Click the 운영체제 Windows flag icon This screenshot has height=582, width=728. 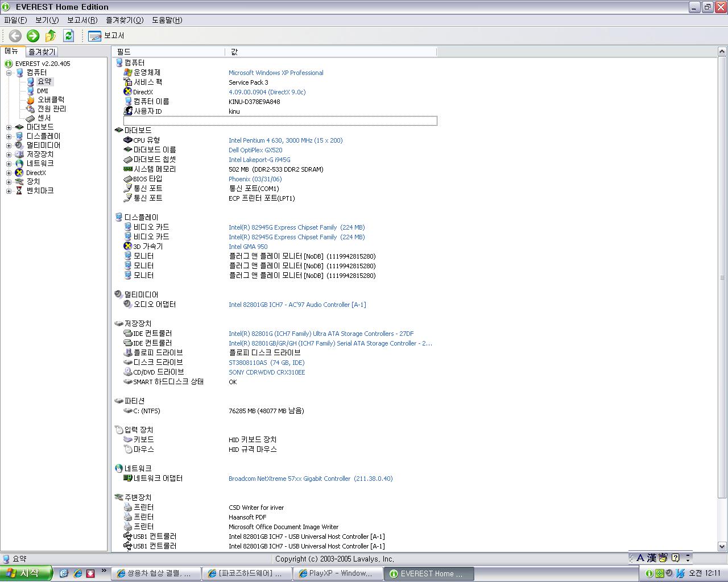(x=128, y=73)
